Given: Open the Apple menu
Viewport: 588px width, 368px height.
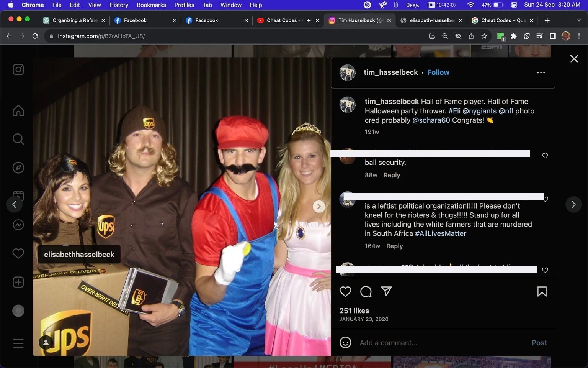Looking at the screenshot, I should point(10,5).
